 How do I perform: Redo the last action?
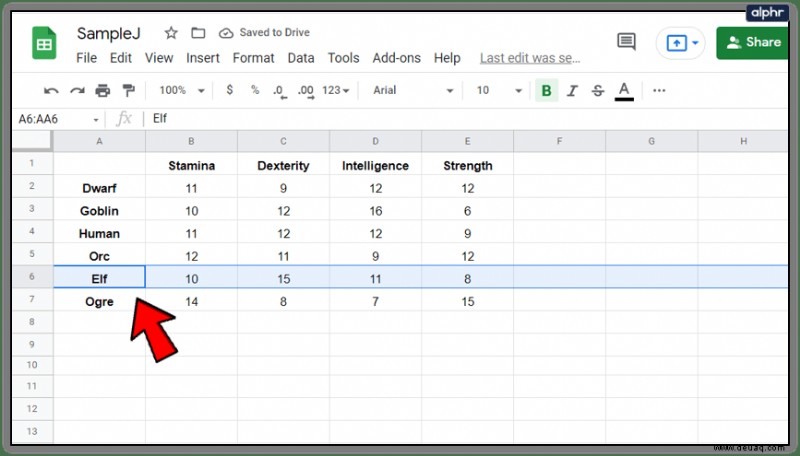click(x=77, y=91)
